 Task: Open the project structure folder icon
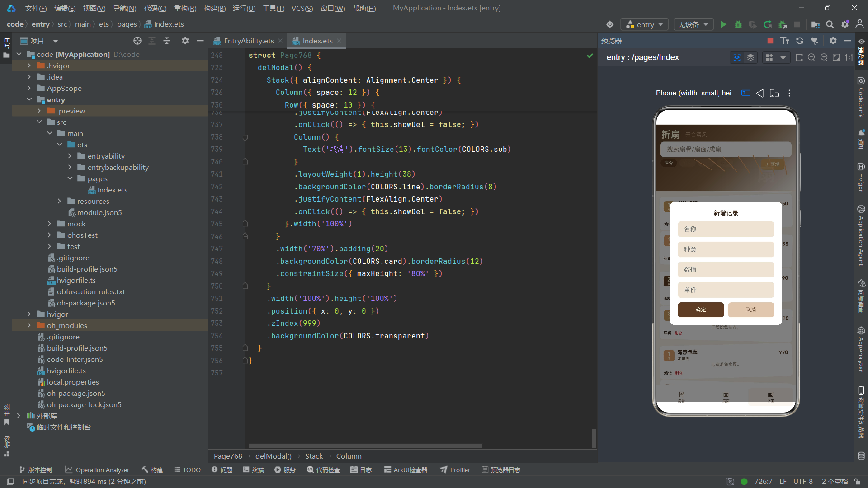point(816,24)
